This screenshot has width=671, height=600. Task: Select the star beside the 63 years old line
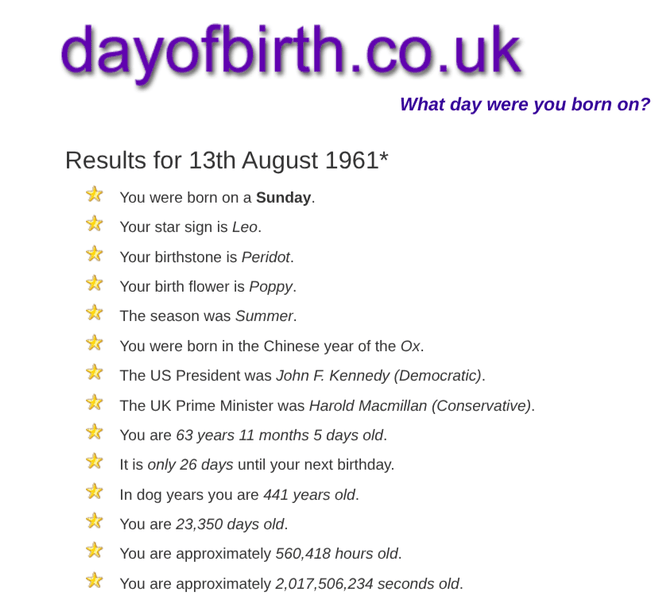[x=94, y=432]
